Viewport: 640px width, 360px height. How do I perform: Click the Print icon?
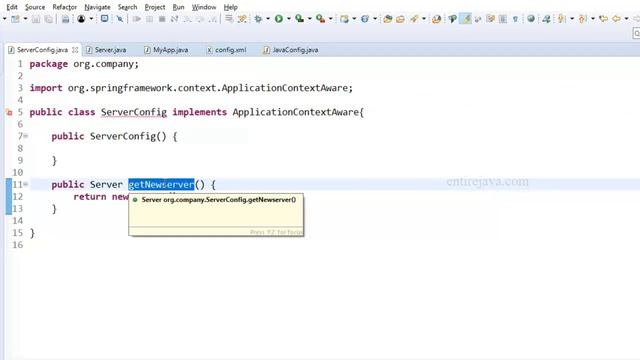[x=65, y=19]
